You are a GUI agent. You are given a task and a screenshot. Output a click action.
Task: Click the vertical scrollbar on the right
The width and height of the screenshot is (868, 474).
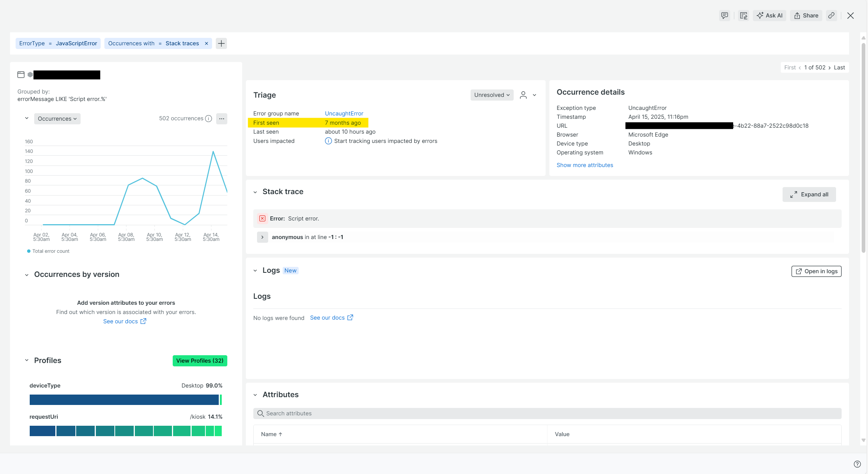click(863, 148)
